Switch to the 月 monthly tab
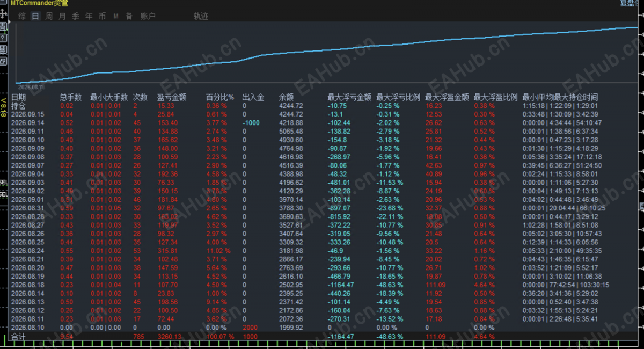Viewport: 644px width, 349px height. (x=62, y=17)
